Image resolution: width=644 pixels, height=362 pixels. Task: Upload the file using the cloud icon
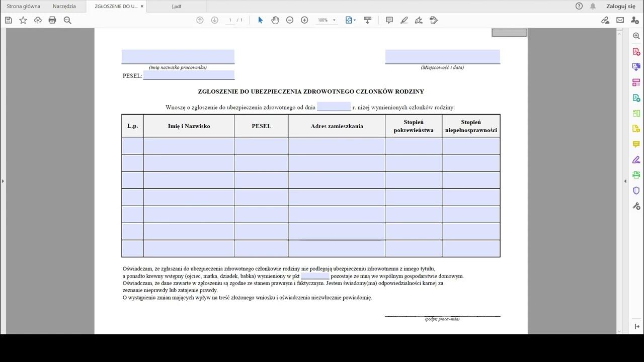(38, 20)
